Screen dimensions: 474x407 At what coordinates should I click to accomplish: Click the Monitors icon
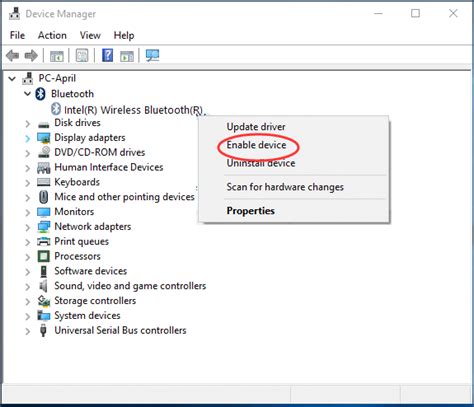44,212
